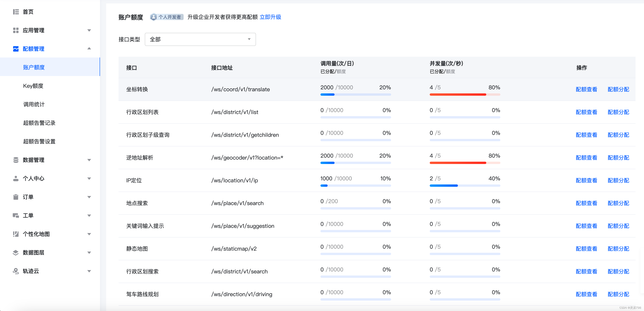Expand the 工单 menu arrow
The width and height of the screenshot is (644, 311).
tap(89, 216)
